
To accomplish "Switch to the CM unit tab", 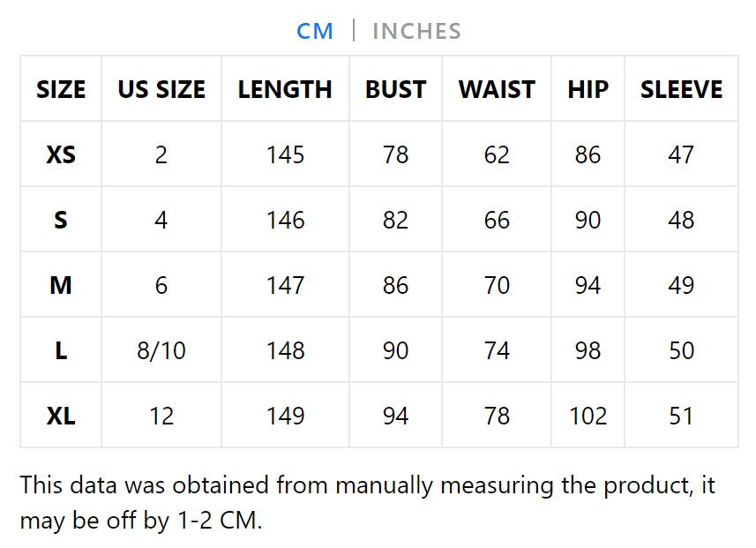I will pyautogui.click(x=315, y=31).
